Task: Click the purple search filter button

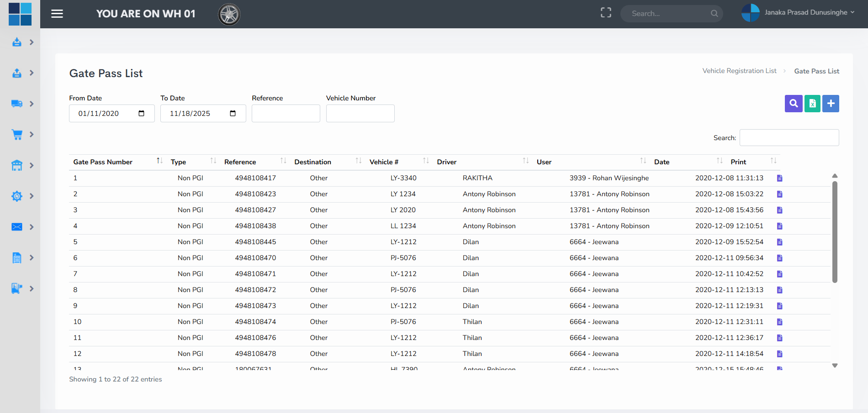Action: (x=794, y=104)
